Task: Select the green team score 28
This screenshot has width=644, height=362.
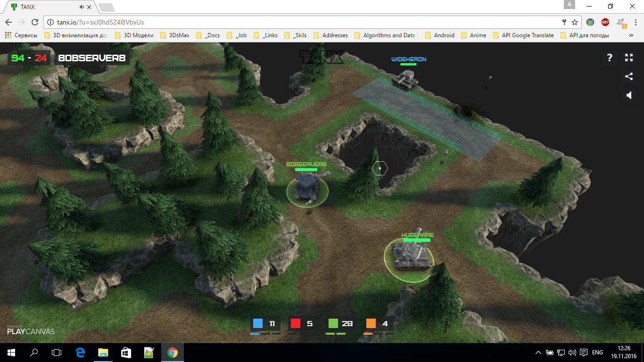Action: click(341, 324)
